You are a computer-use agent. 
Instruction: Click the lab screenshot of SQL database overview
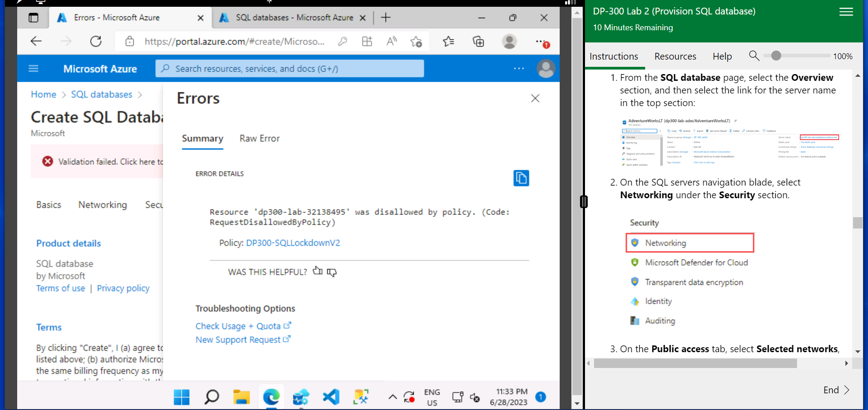[x=730, y=142]
